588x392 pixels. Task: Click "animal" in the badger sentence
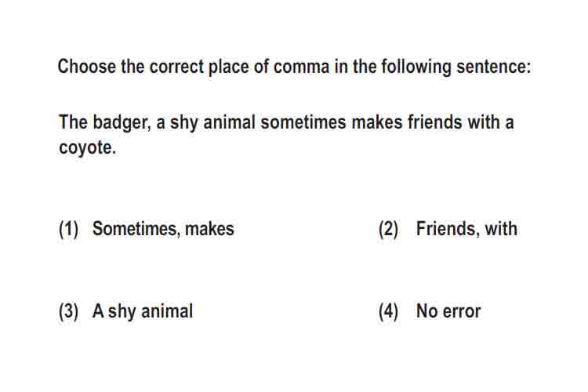coord(229,122)
